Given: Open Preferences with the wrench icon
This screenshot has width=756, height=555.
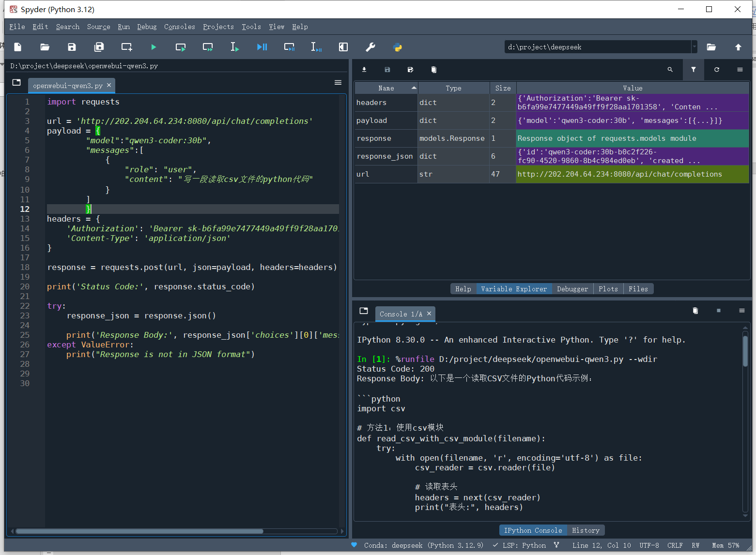Looking at the screenshot, I should point(370,47).
